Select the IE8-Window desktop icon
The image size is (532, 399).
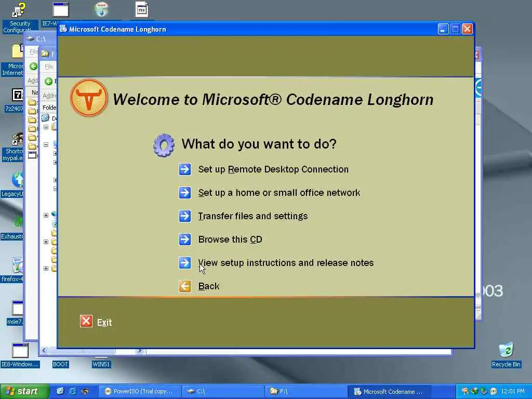[20, 355]
